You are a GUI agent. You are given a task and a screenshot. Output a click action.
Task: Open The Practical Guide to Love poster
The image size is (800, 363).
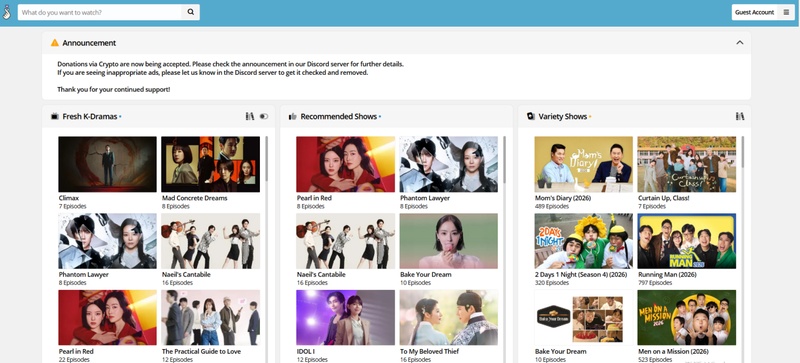click(210, 318)
